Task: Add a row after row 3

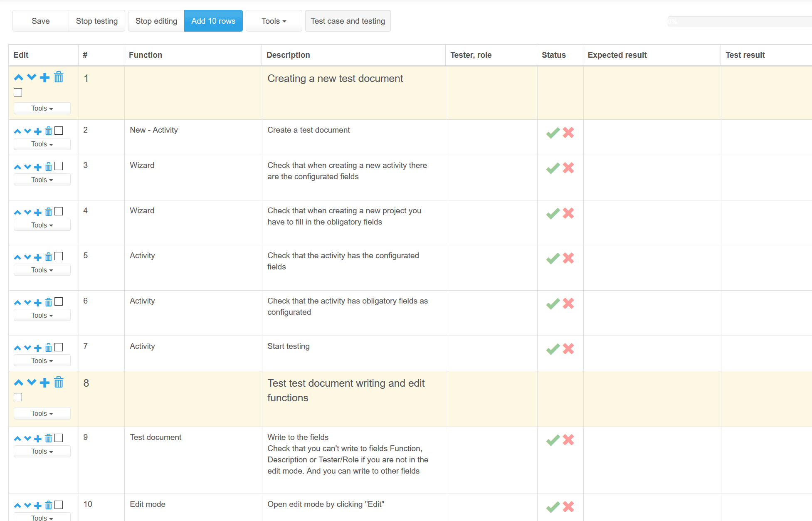Action: [x=38, y=167]
